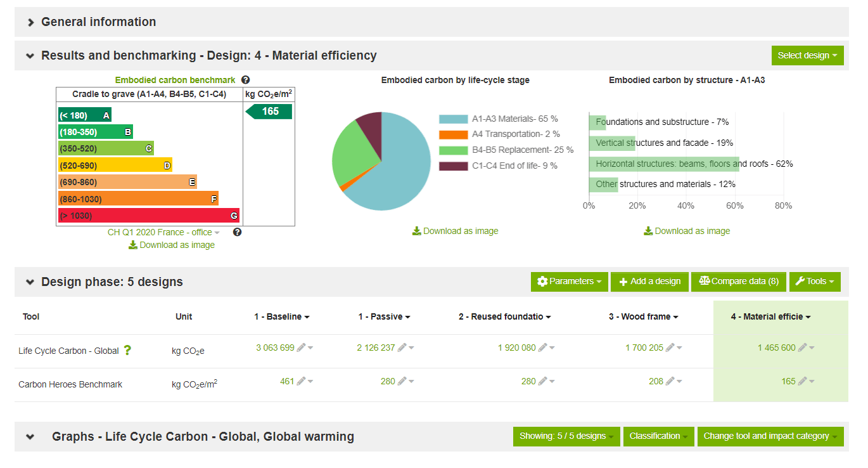Click pencil icon next to Passive benchmark 280
Screen dimensions: 868x468
point(402,381)
